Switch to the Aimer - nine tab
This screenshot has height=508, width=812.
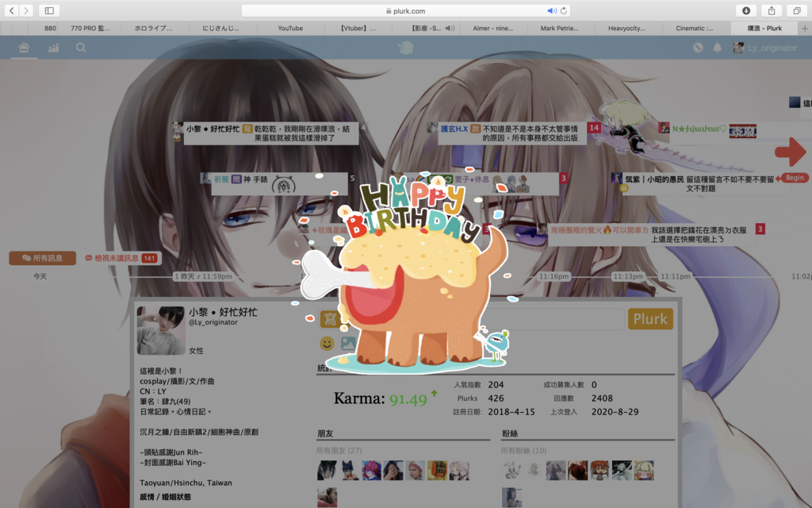[x=493, y=29]
